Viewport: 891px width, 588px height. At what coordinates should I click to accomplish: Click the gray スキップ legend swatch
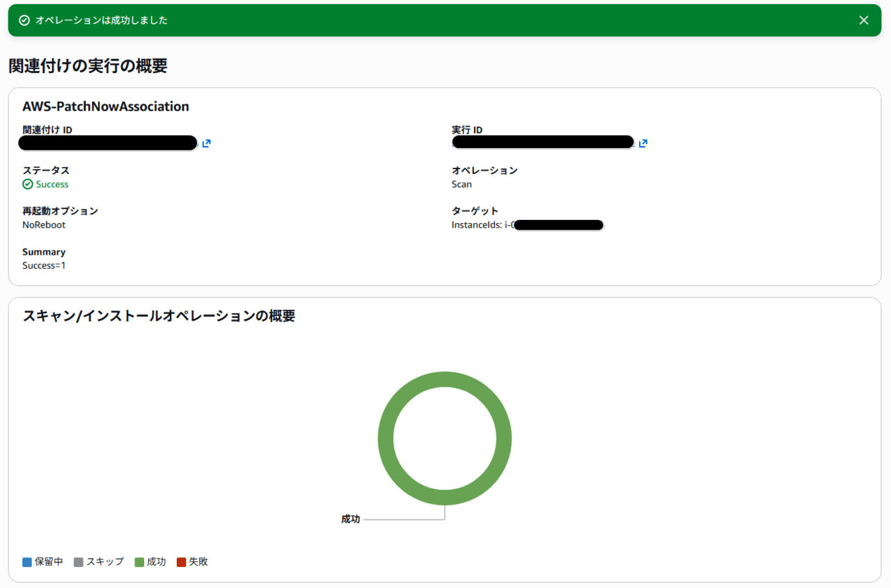[x=79, y=562]
